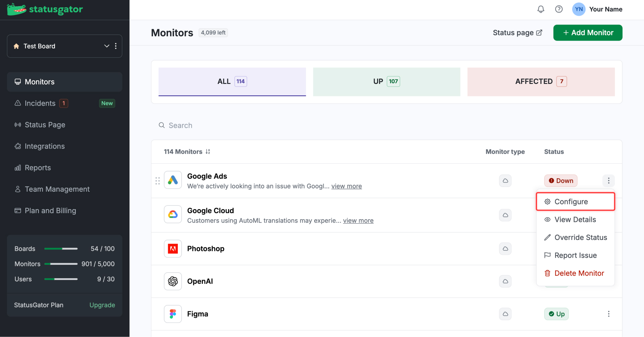
Task: Click view more under Google Cloud
Action: (x=358, y=221)
